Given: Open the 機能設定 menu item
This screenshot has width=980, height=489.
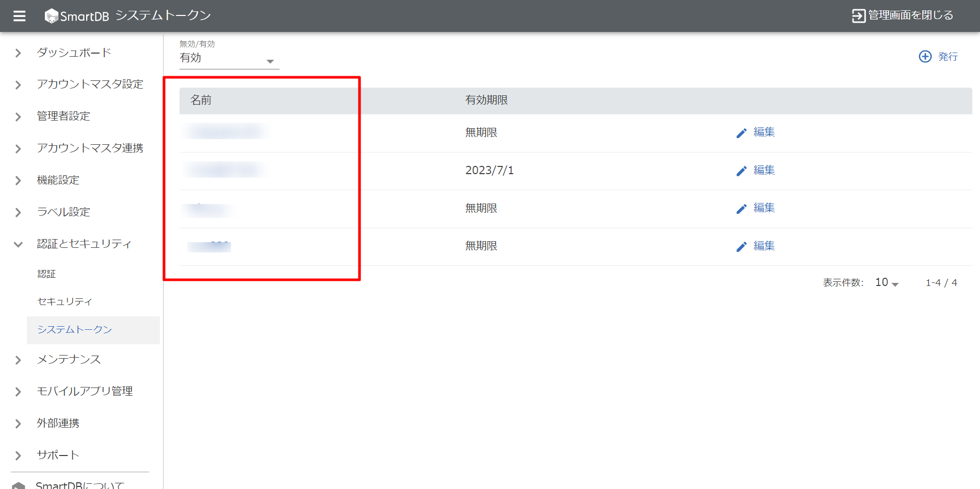Looking at the screenshot, I should (x=58, y=180).
